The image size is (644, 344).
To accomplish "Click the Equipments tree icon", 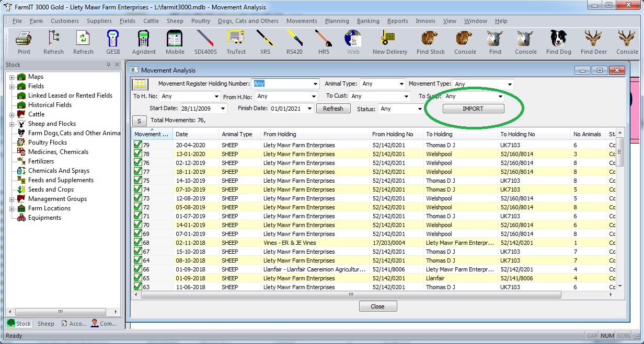I will [x=21, y=218].
